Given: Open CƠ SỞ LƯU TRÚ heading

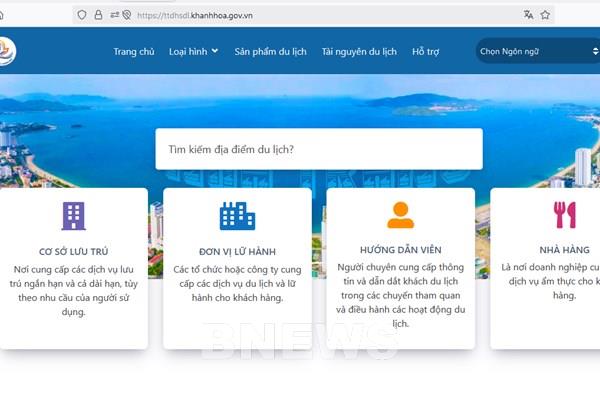Looking at the screenshot, I should pyautogui.click(x=73, y=251).
